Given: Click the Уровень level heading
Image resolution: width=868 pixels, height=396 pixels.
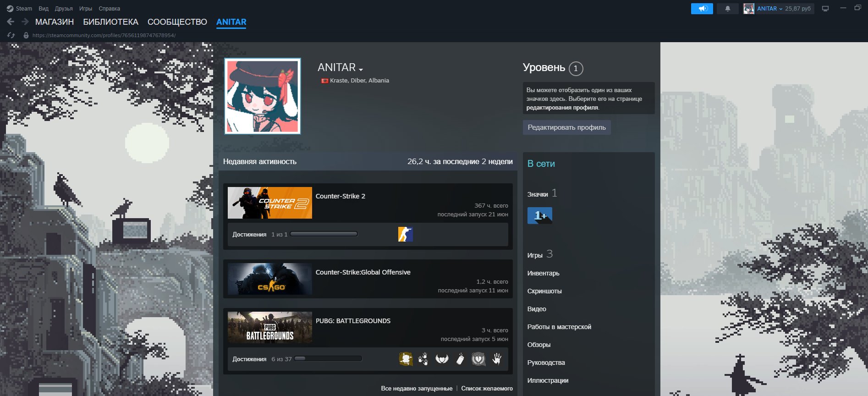Looking at the screenshot, I should tap(544, 68).
